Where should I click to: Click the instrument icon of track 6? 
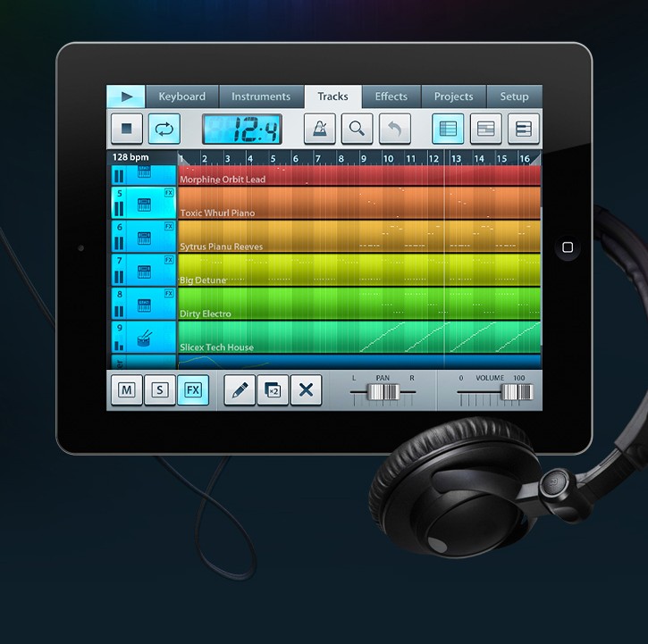144,238
